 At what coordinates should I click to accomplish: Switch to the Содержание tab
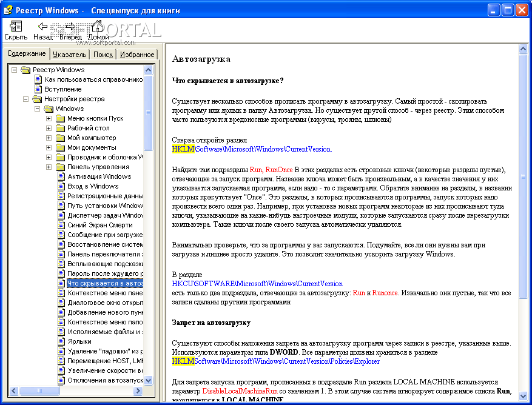click(x=27, y=53)
